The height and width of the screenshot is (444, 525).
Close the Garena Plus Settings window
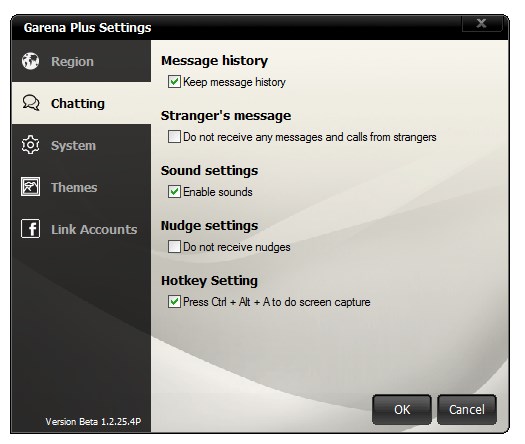tap(481, 23)
